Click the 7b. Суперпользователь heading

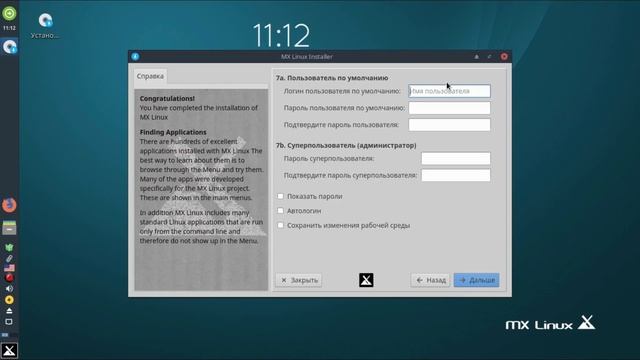click(x=346, y=145)
